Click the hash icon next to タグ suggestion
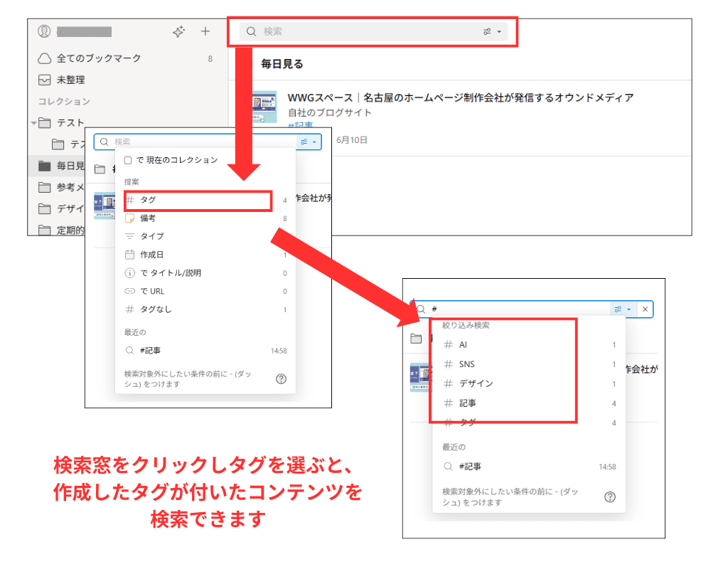The image size is (728, 569). point(130,201)
